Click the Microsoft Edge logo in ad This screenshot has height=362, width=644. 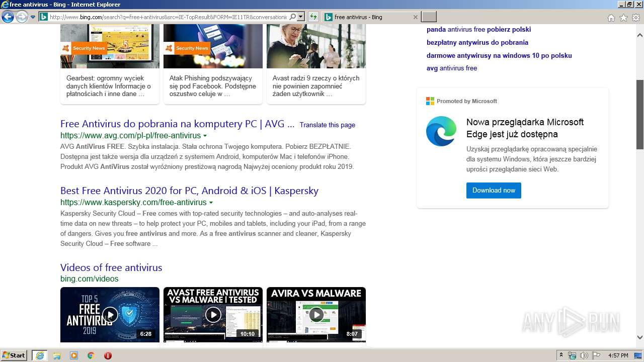(441, 131)
